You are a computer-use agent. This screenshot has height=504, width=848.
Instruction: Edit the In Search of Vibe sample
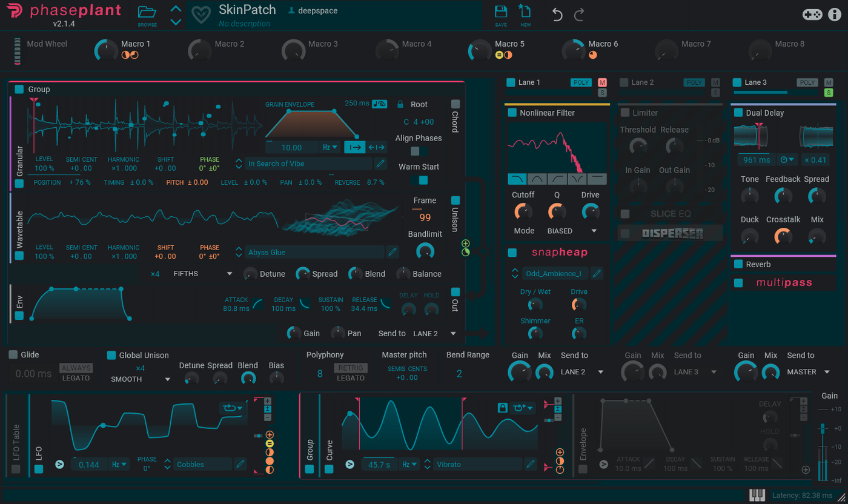(x=380, y=163)
